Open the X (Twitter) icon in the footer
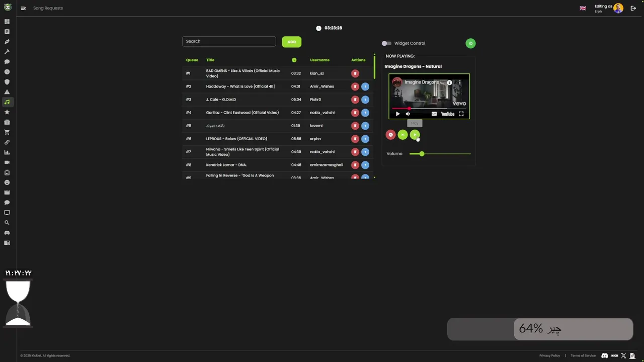The height and width of the screenshot is (362, 644). pos(623,355)
